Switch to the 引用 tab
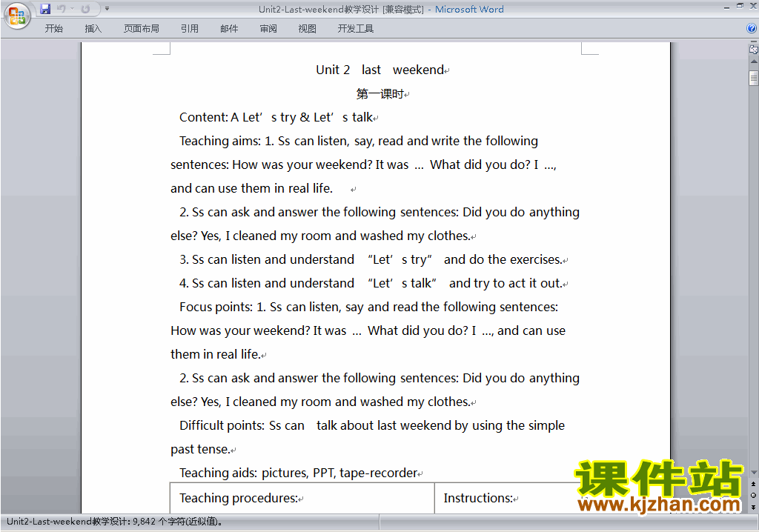Viewport: 759px width, 532px height. 190,29
